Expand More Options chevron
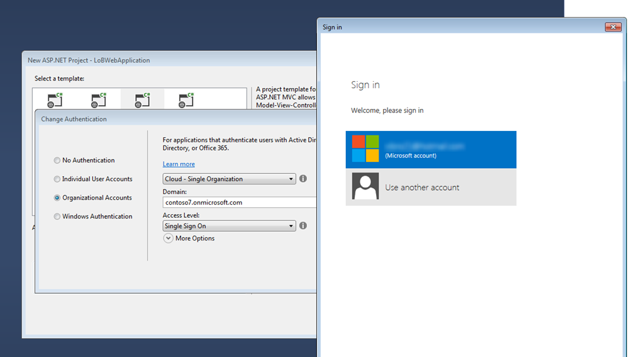 [x=168, y=238]
